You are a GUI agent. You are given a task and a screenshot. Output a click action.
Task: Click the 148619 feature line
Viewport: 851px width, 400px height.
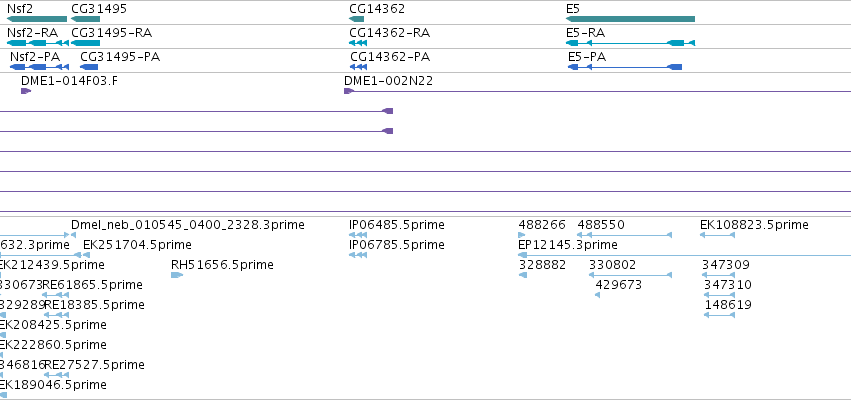(719, 315)
